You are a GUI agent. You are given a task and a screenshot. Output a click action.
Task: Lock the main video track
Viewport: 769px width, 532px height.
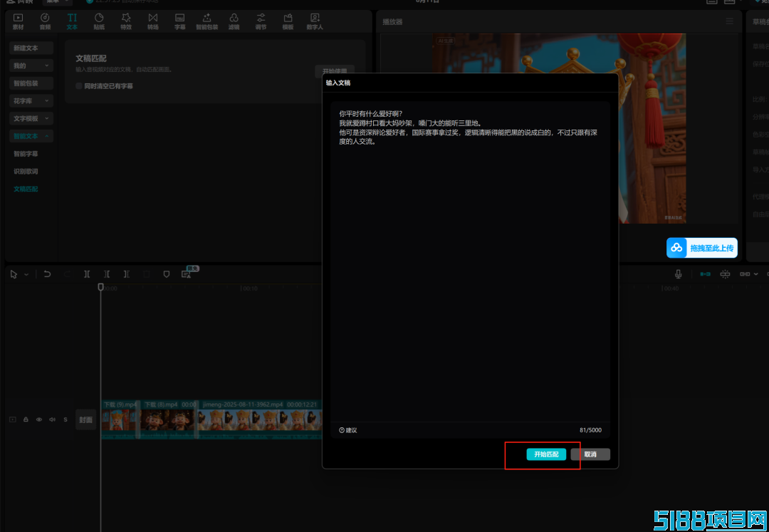coord(26,419)
